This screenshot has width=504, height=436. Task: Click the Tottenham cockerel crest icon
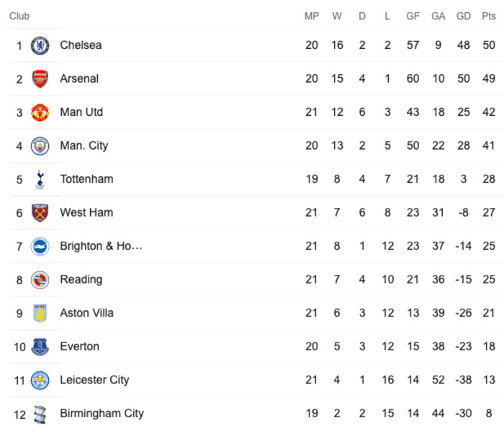tap(40, 179)
